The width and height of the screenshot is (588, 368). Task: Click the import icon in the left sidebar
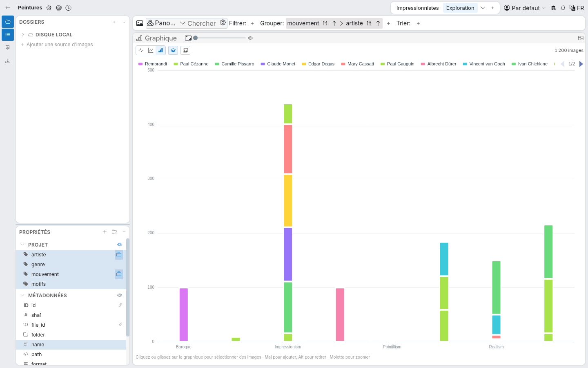coord(8,48)
